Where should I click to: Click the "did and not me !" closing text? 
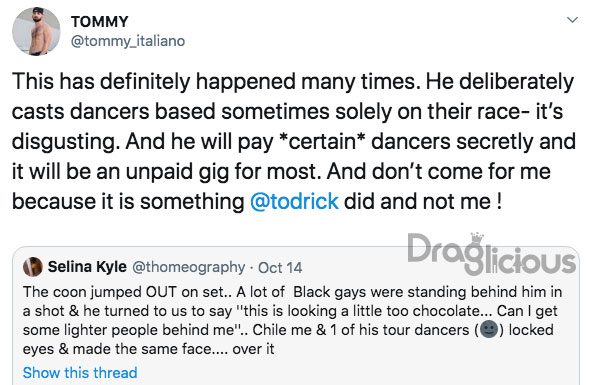pos(423,201)
